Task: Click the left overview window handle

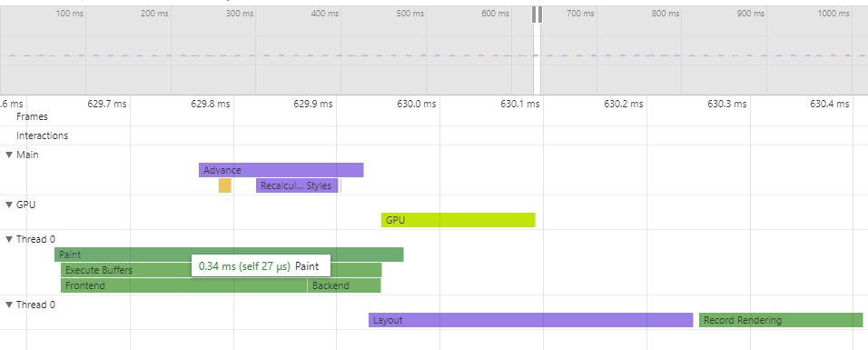Action: click(x=534, y=15)
